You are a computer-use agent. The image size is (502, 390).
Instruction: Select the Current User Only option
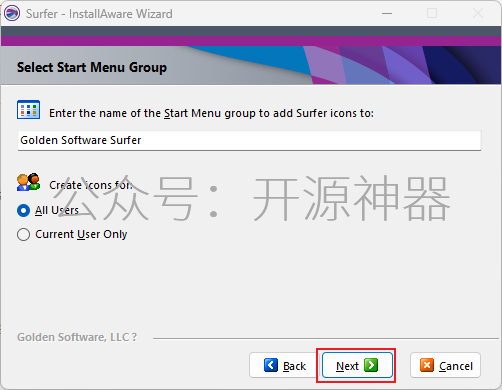(x=23, y=234)
